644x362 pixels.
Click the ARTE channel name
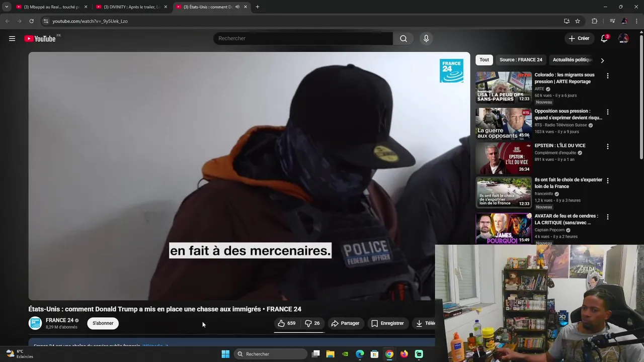pos(539,89)
